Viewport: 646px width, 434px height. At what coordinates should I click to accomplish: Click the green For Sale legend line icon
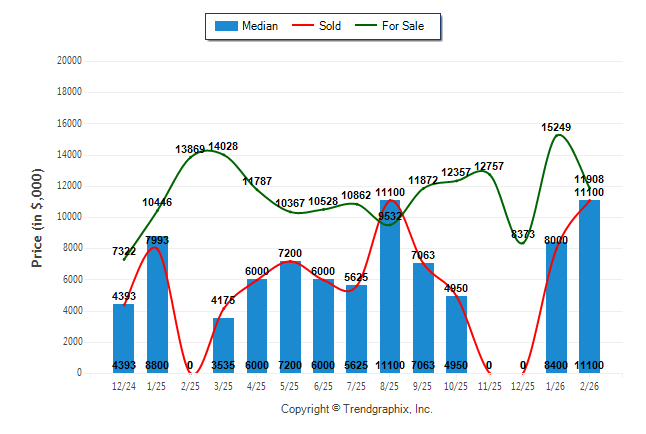pyautogui.click(x=364, y=26)
